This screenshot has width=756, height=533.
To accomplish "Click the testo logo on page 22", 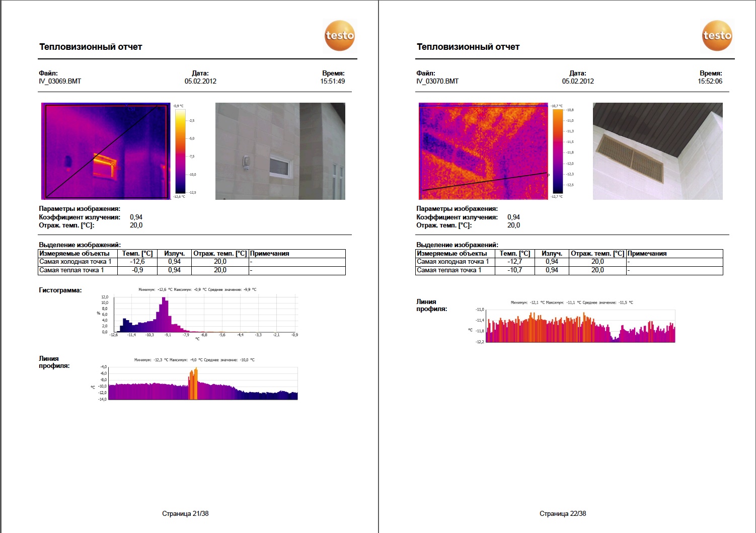I will click(x=717, y=36).
